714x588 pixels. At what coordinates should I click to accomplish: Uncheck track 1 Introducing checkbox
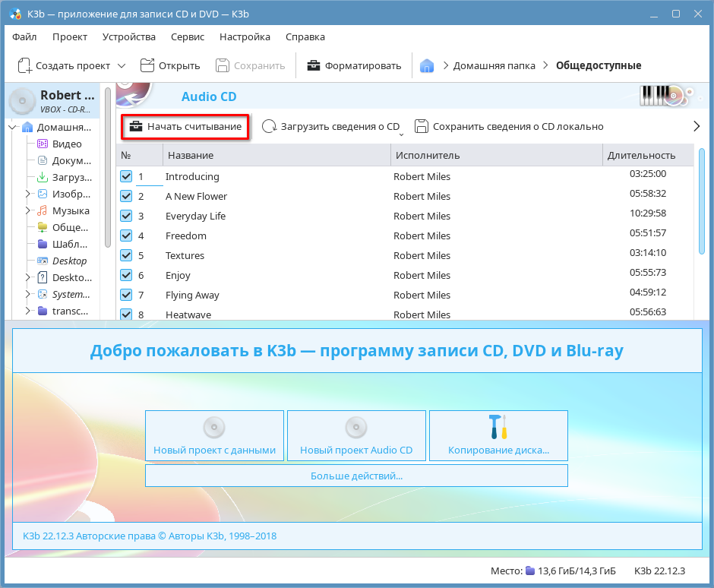(127, 177)
